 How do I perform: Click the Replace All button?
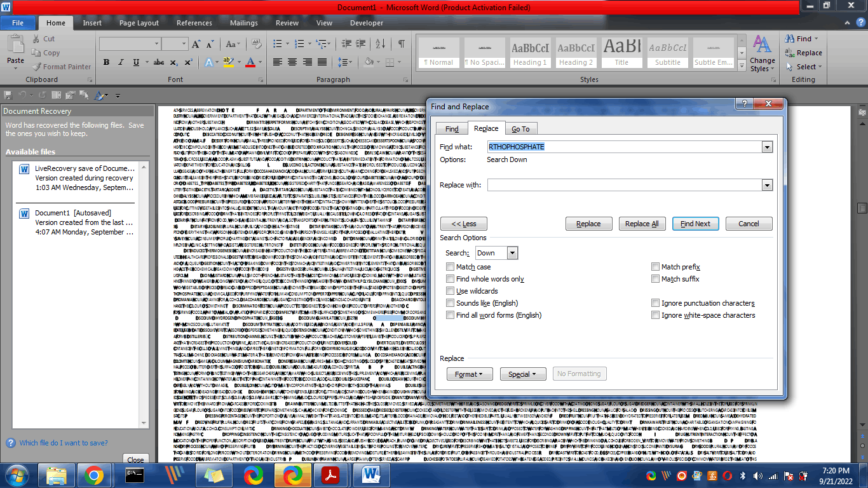coord(642,224)
